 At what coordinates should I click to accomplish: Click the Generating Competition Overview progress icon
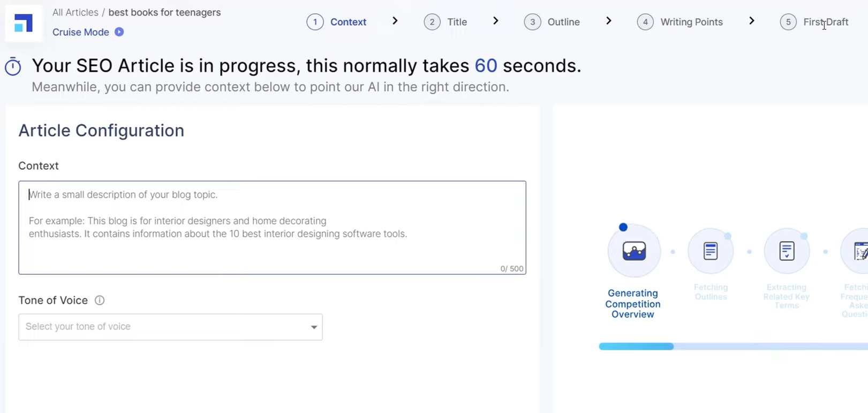[633, 250]
